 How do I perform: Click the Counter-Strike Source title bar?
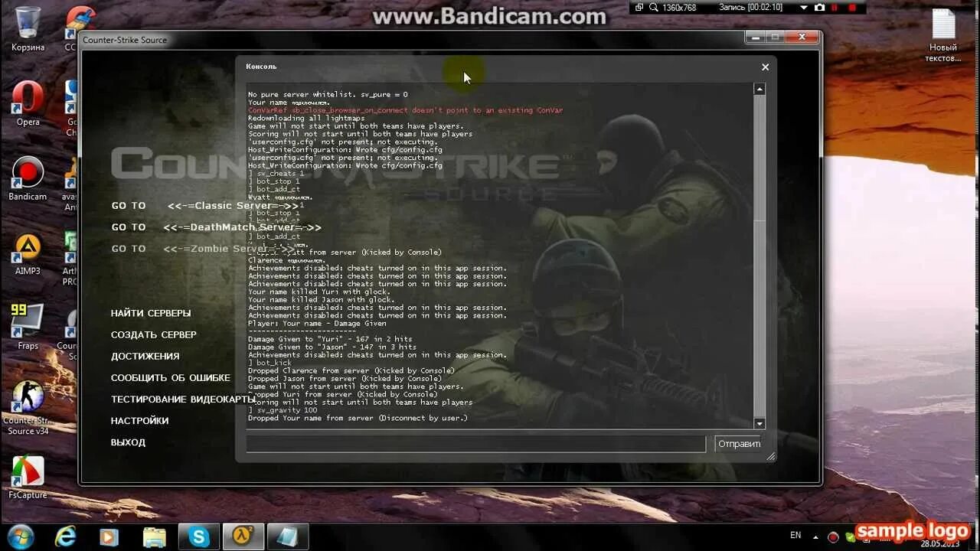[413, 39]
